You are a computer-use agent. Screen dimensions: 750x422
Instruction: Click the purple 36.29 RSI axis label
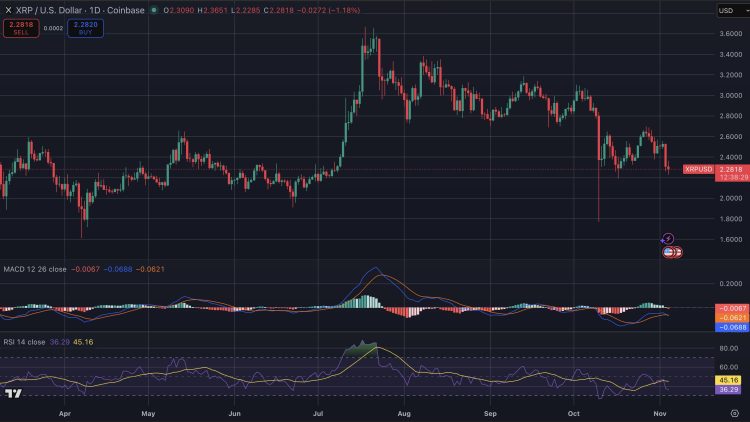(729, 389)
